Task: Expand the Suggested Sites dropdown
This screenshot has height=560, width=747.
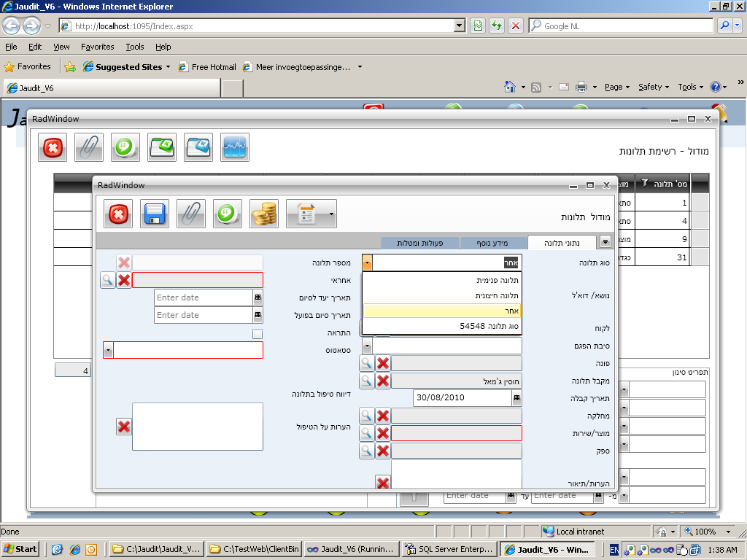Action: pos(169,67)
